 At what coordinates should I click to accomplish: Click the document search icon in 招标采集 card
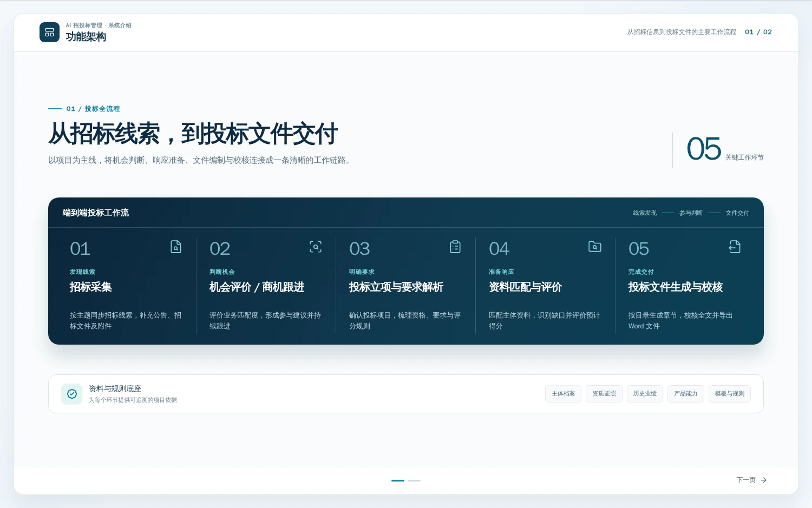pyautogui.click(x=176, y=247)
